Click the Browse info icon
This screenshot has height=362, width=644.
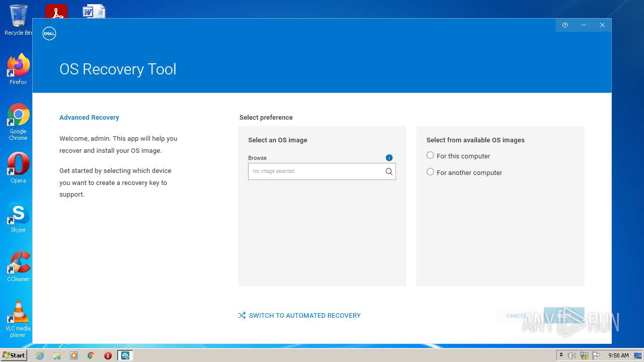(x=389, y=158)
